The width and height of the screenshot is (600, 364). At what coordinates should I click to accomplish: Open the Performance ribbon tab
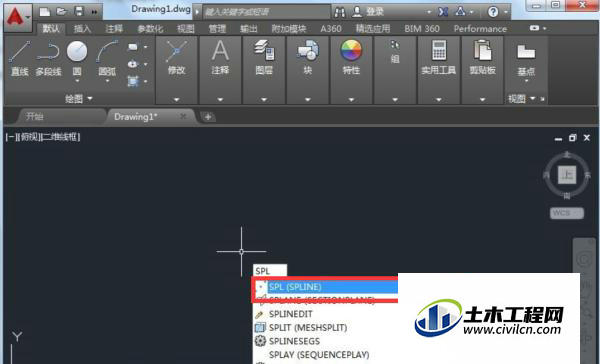coord(480,29)
